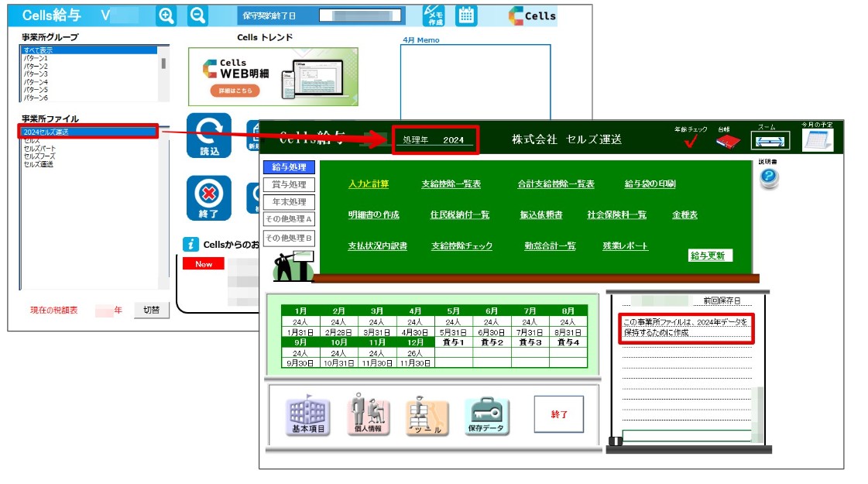This screenshot has height=484, width=868.
Task: Click the 5月31日 date cell
Action: pos(453,332)
